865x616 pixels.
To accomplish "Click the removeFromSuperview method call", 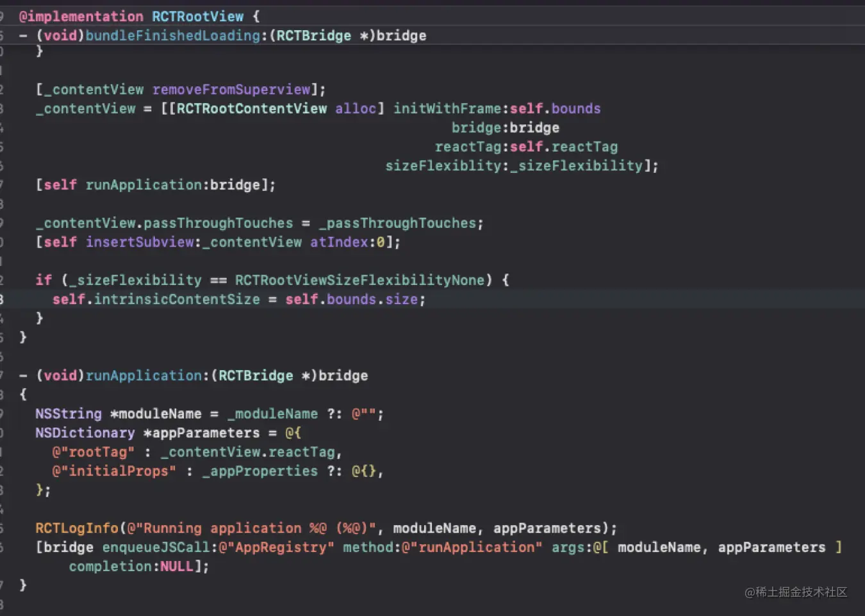I will (231, 90).
